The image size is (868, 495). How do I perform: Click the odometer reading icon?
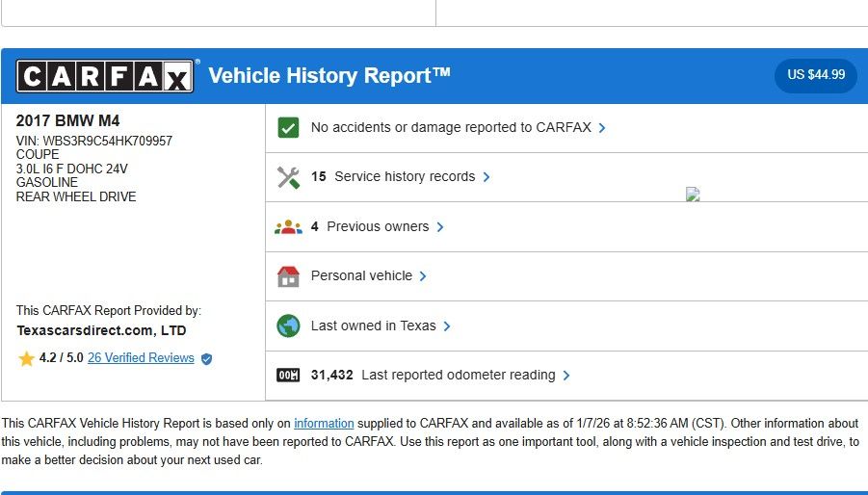pyautogui.click(x=288, y=376)
